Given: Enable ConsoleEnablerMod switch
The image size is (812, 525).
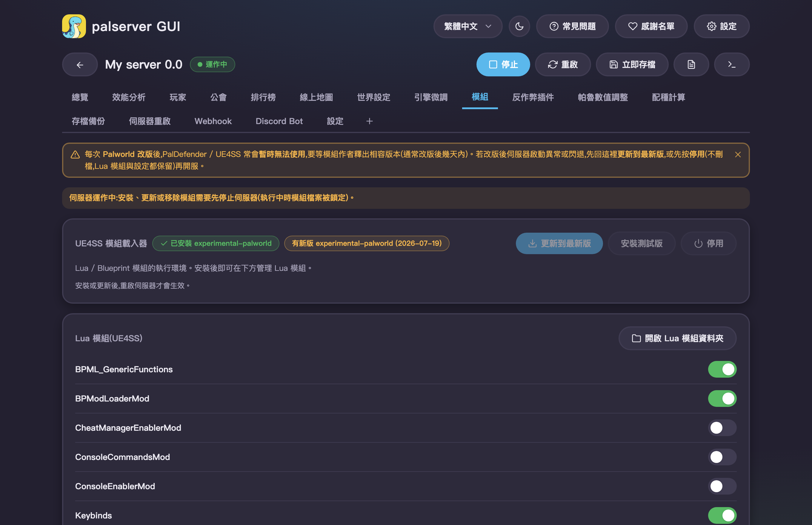Looking at the screenshot, I should 722,486.
